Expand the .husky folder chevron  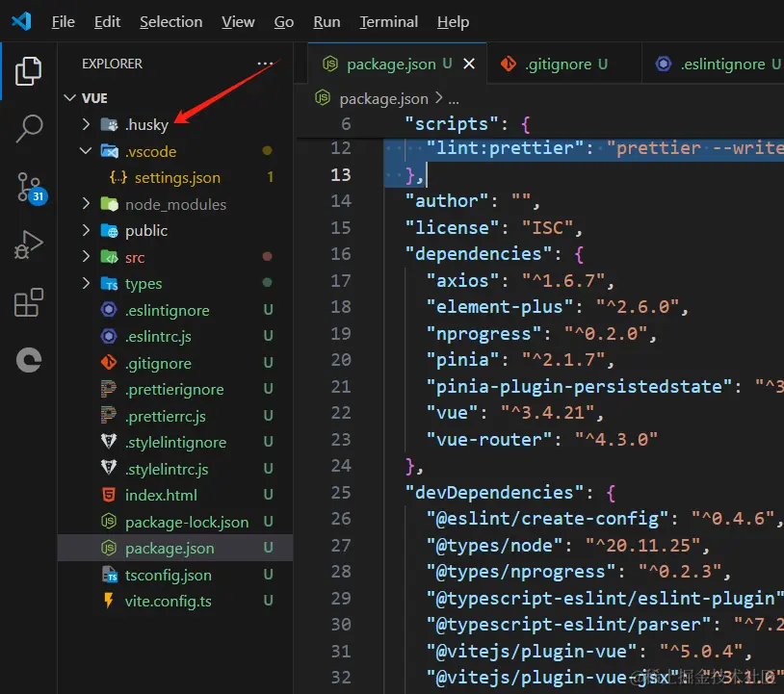click(86, 124)
